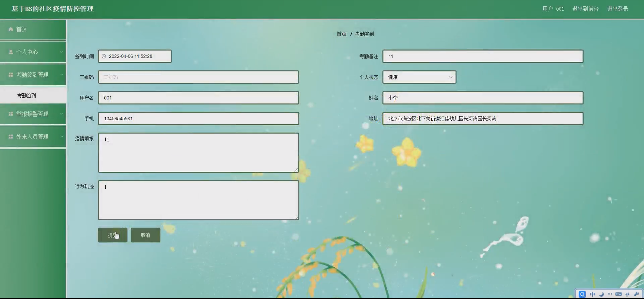Click the resize handle of 行为轨迹 textarea

coord(296,217)
